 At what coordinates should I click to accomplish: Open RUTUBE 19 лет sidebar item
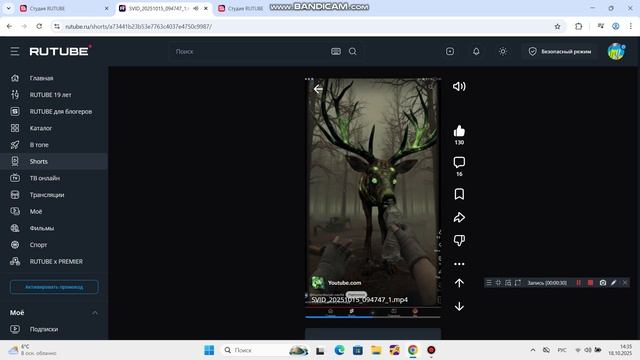[54, 95]
